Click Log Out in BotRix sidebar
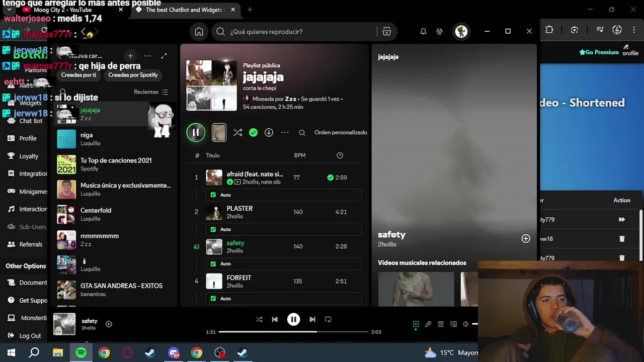644x362 pixels. click(x=30, y=336)
